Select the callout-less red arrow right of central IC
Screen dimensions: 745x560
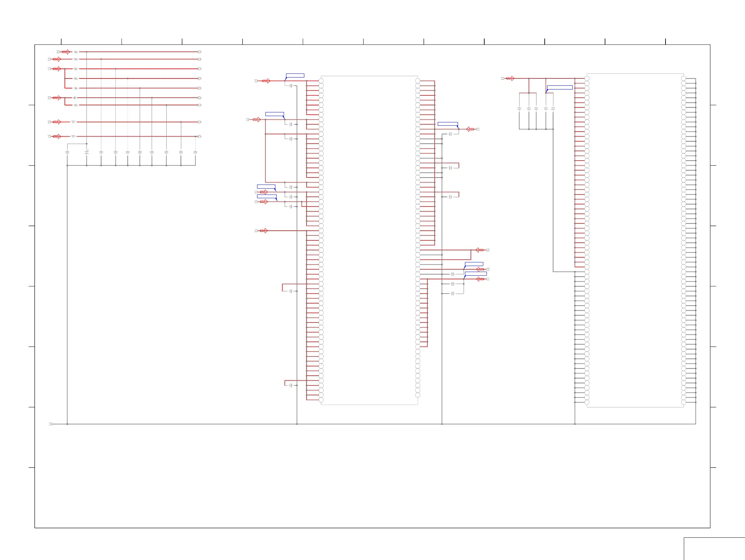click(480, 250)
